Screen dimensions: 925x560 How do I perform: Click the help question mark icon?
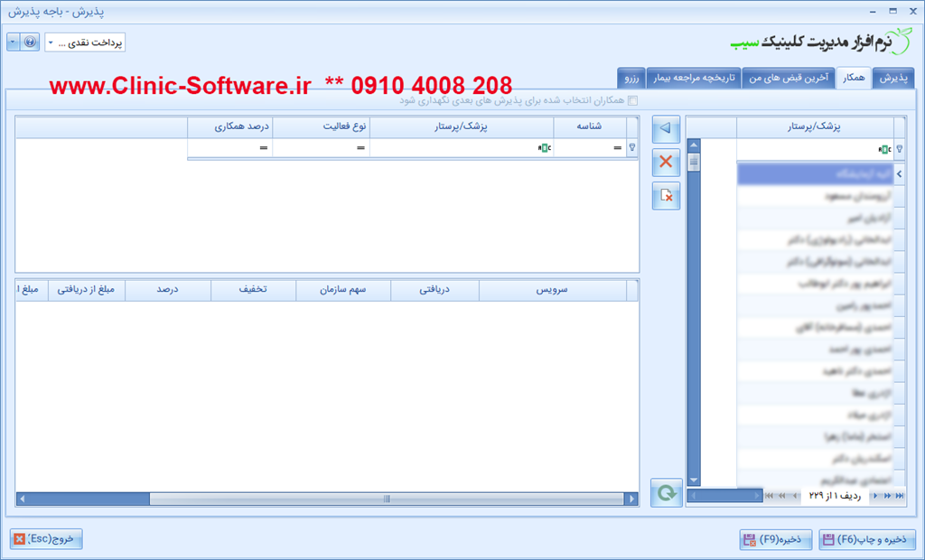click(x=30, y=42)
